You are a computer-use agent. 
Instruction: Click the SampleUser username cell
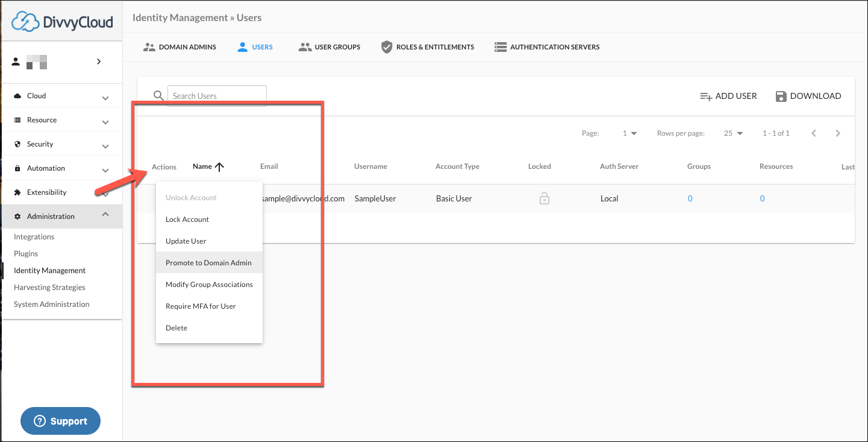[375, 198]
